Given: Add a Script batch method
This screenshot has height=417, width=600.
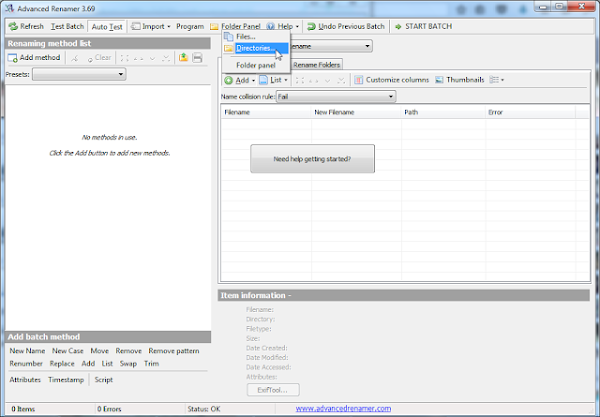Looking at the screenshot, I should (x=104, y=380).
